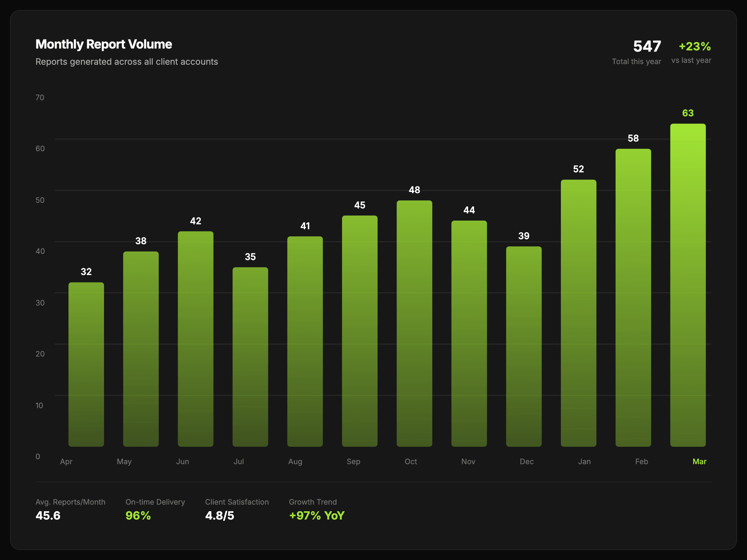The width and height of the screenshot is (747, 560).
Task: Click the October bar showing 48
Action: pyautogui.click(x=414, y=323)
